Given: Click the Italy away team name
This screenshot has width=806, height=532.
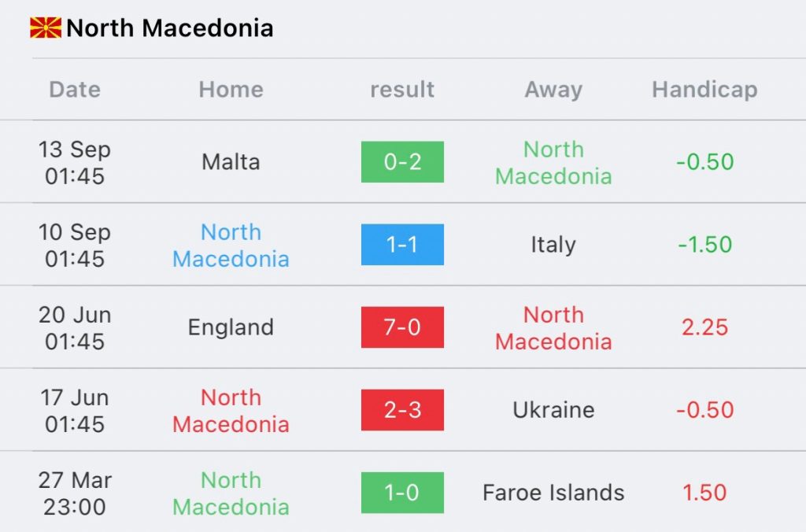Looking at the screenshot, I should click(553, 245).
